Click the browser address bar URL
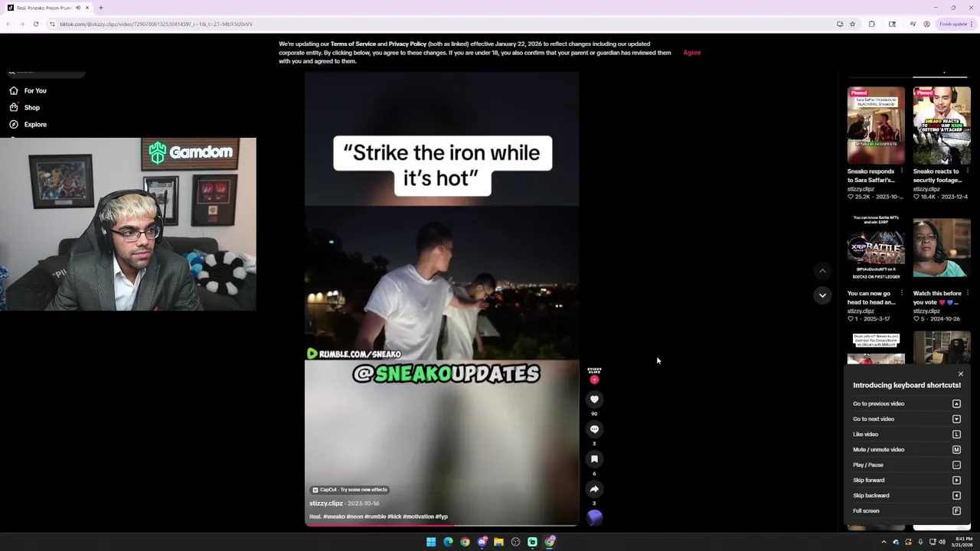 (156, 24)
